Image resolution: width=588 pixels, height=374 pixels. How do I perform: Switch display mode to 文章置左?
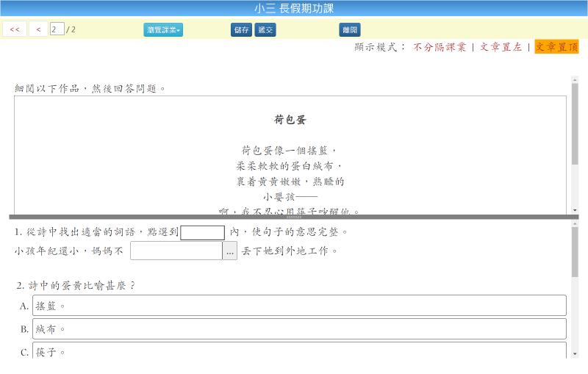(x=501, y=47)
